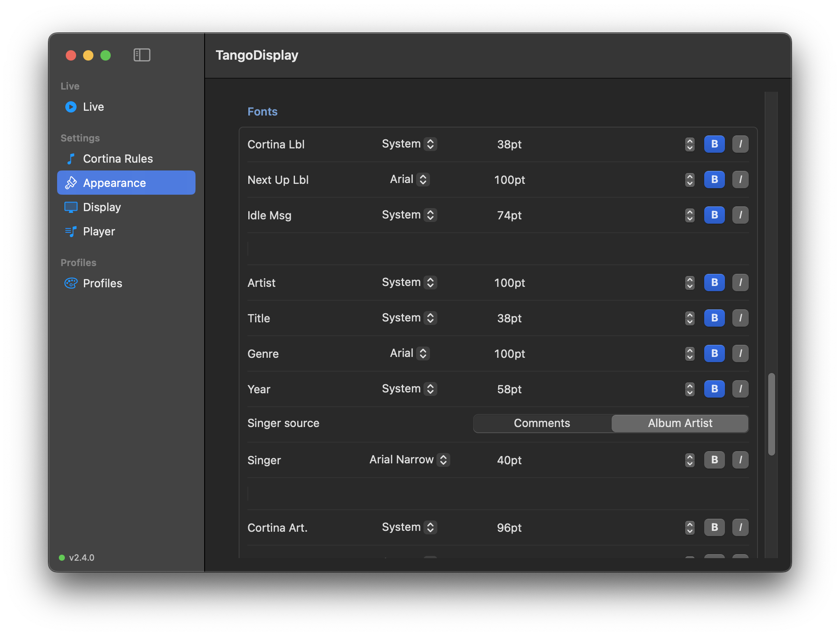Enable bold for Singer font
The image size is (840, 636).
715,460
